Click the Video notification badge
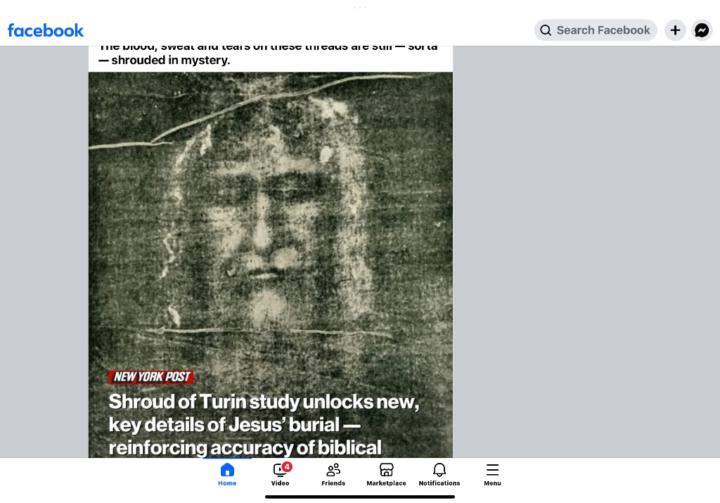Viewport: 720px width, 503px height. pos(287,467)
